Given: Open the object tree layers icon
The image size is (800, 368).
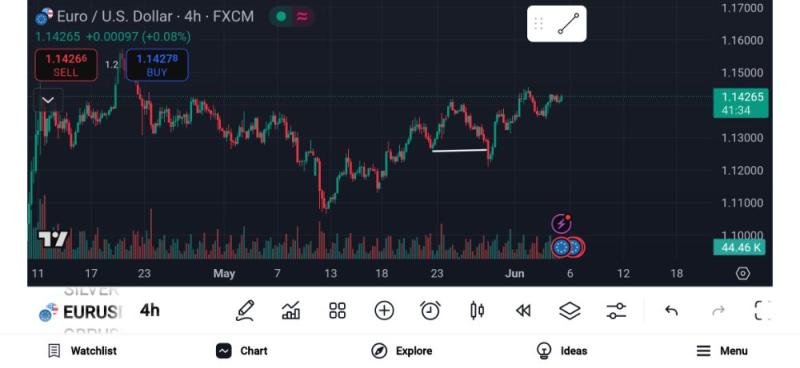Looking at the screenshot, I should click(570, 310).
